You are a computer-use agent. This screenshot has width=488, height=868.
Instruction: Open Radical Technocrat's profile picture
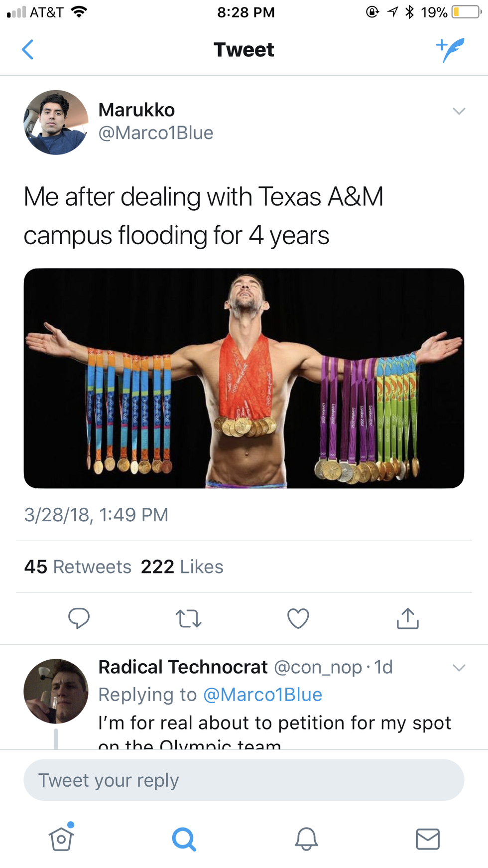(56, 691)
